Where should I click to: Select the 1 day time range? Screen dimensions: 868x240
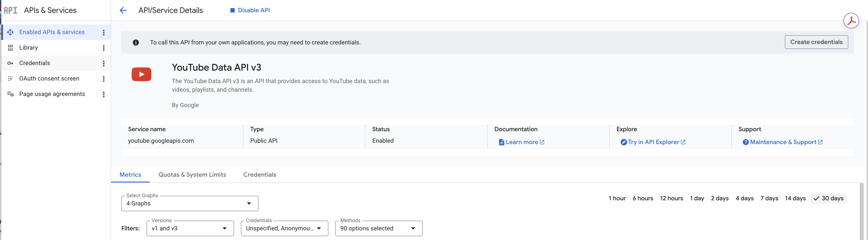[697, 199]
